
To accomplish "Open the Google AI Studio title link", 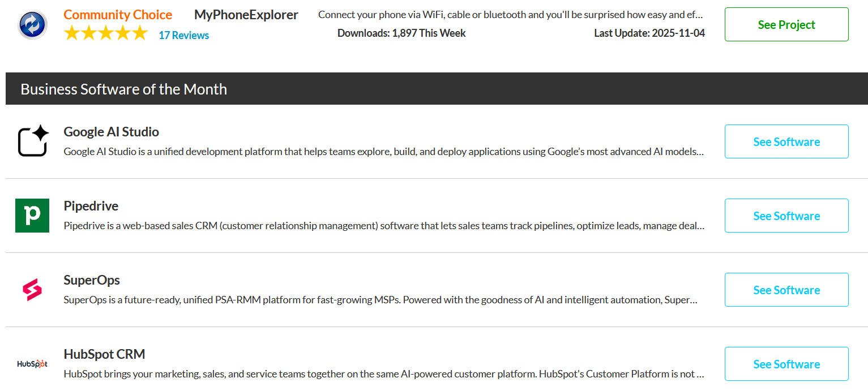I will coord(111,132).
